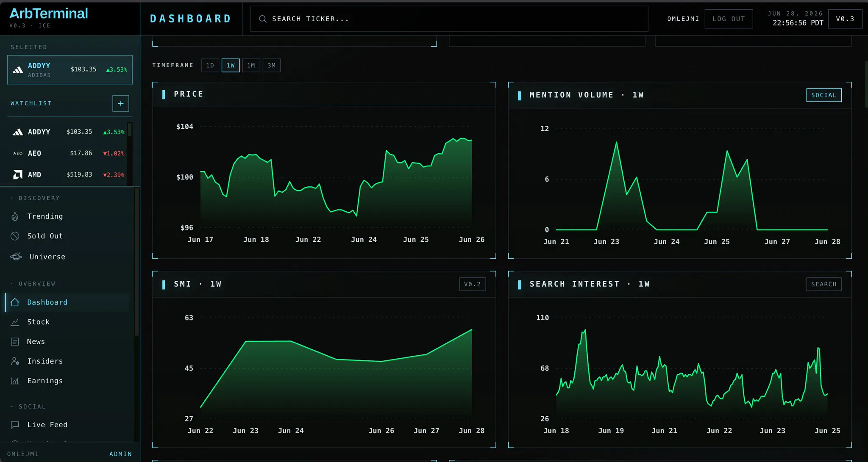
Task: Select the ADDYY Adidas selected card
Action: click(x=70, y=69)
